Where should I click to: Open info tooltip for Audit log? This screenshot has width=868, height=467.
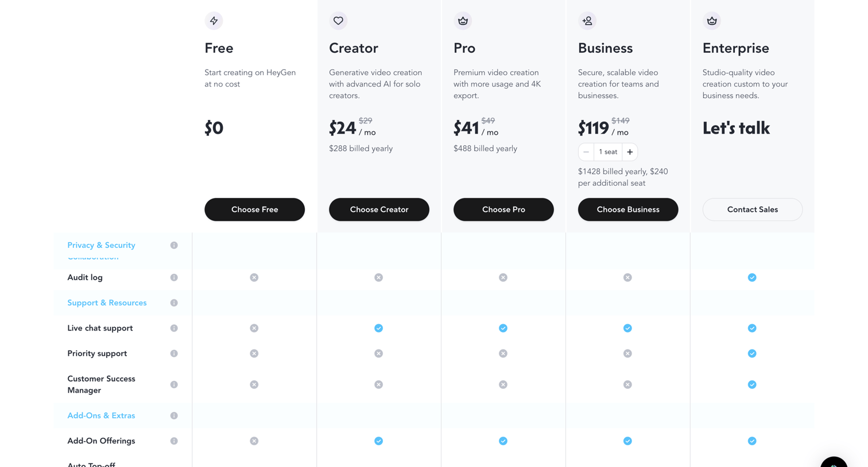click(x=174, y=278)
